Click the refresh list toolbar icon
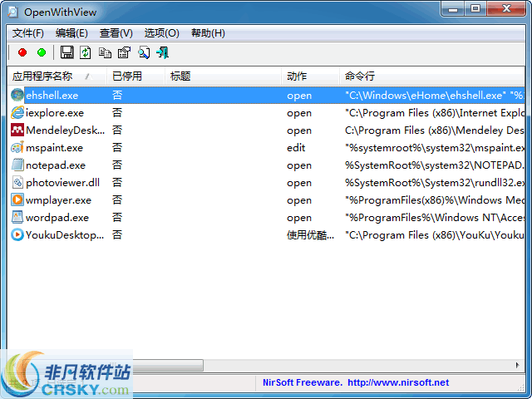This screenshot has height=399, width=532. point(86,52)
